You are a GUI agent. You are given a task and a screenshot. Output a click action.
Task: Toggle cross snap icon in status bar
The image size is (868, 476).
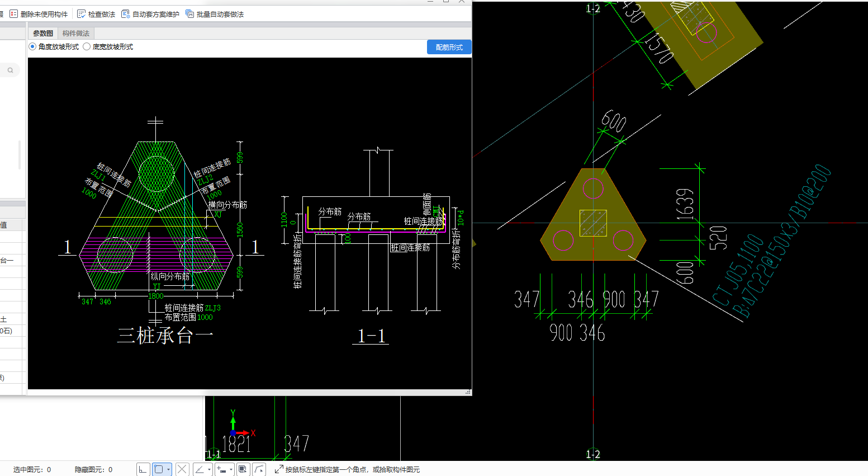[182, 469]
